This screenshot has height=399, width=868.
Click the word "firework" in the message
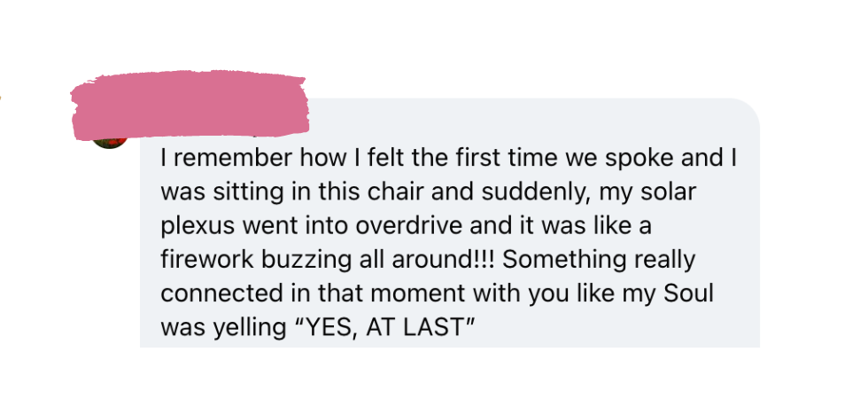[207, 259]
